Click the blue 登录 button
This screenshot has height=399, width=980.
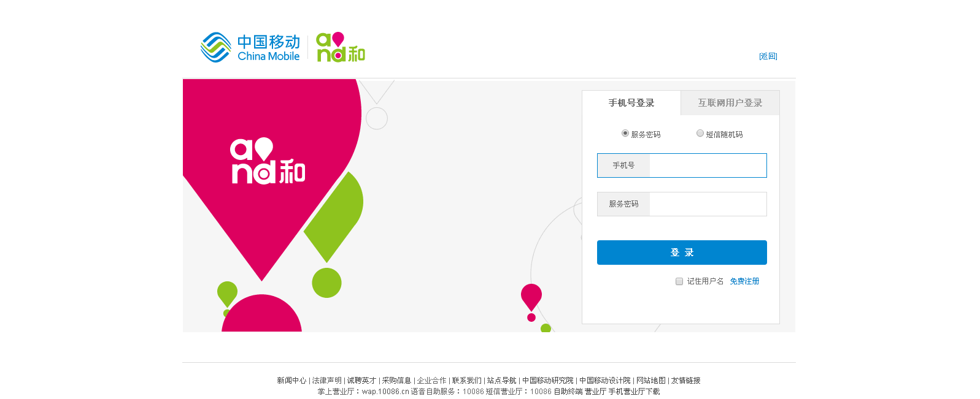point(682,253)
